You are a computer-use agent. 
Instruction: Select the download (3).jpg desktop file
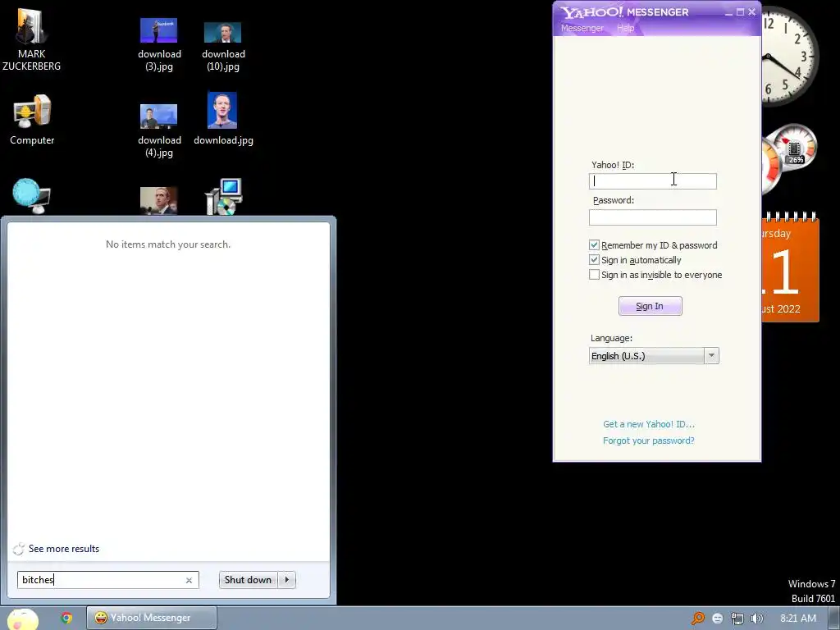click(x=159, y=45)
